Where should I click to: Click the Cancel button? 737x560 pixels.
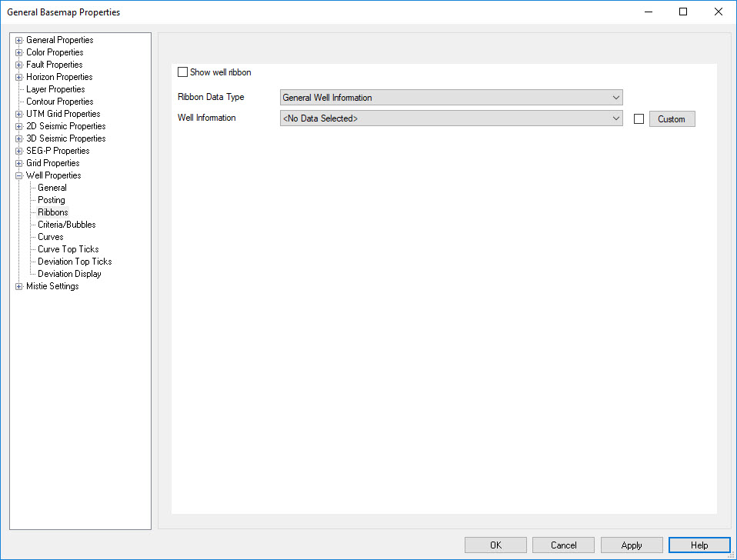click(x=563, y=545)
